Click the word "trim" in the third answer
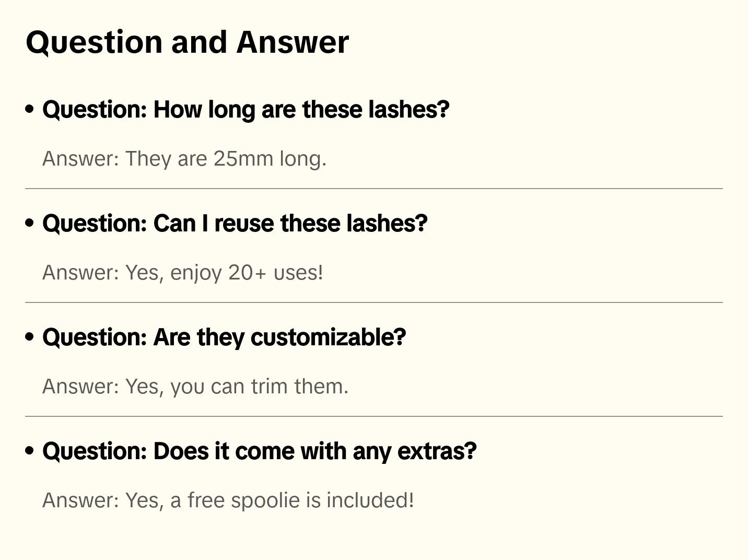 click(269, 386)
